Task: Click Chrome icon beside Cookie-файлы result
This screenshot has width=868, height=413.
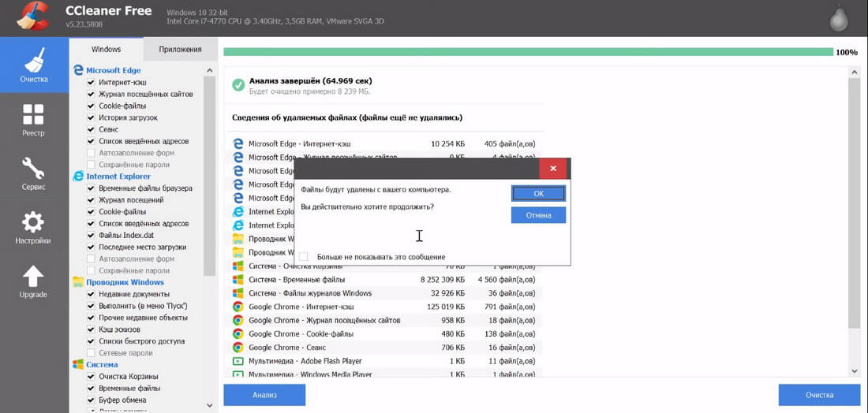Action: coord(238,333)
